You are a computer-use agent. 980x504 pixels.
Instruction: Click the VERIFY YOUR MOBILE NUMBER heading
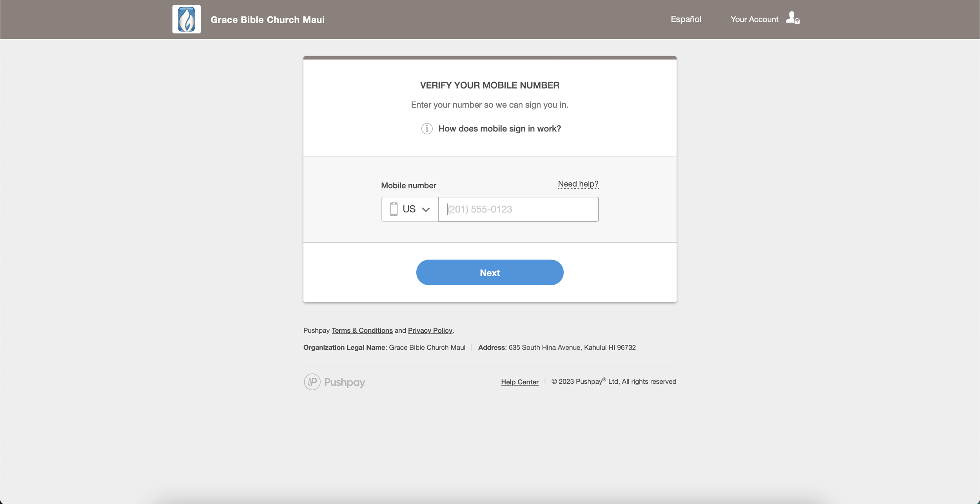(x=490, y=85)
